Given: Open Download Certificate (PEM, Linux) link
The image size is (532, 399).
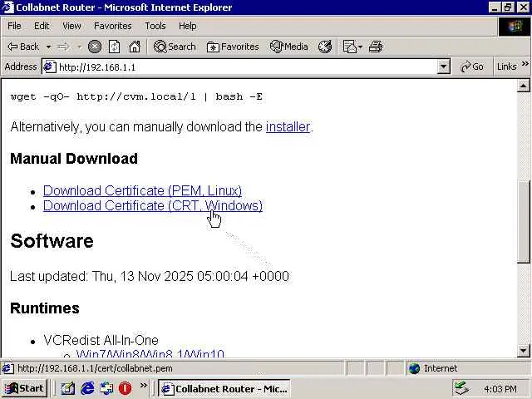Looking at the screenshot, I should tap(142, 190).
